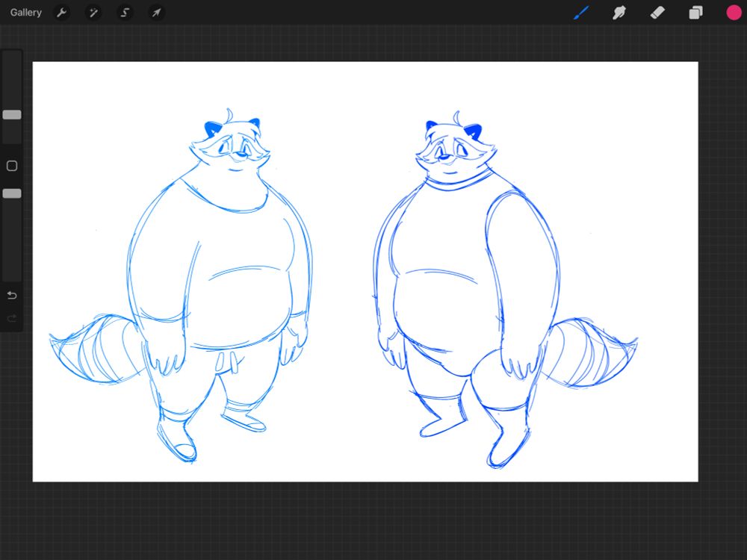Activate the Transform arrow tool
Image resolution: width=747 pixels, height=560 pixels.
[156, 13]
